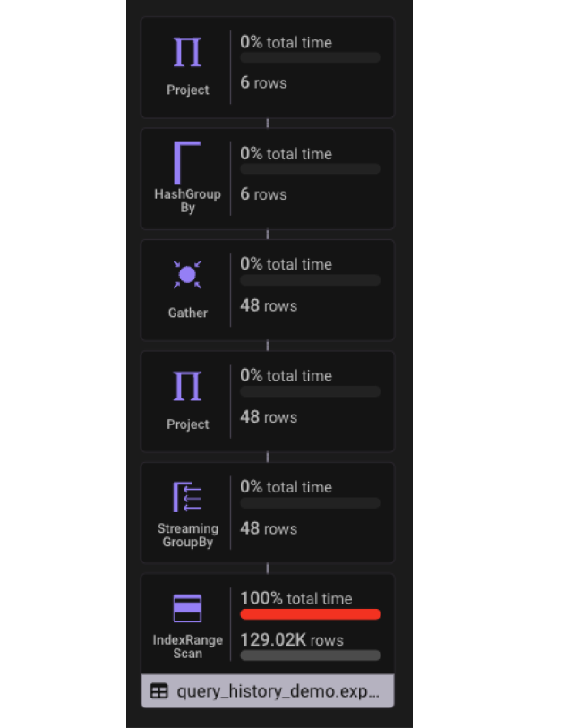This screenshot has width=573, height=728.
Task: Click the HashGroupBy "6 rows" label
Action: (x=263, y=194)
